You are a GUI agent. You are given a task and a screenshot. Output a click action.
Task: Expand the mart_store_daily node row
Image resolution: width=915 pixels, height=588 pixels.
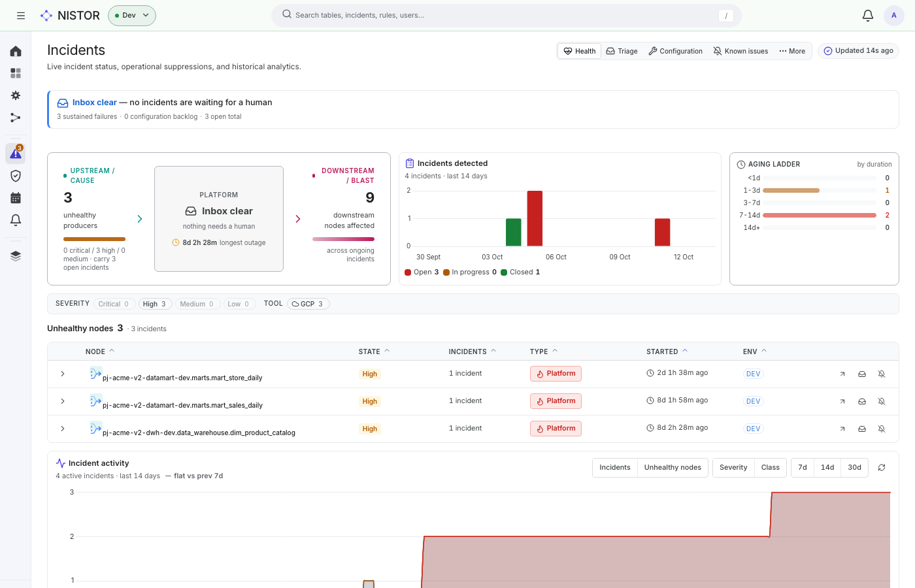[63, 374]
